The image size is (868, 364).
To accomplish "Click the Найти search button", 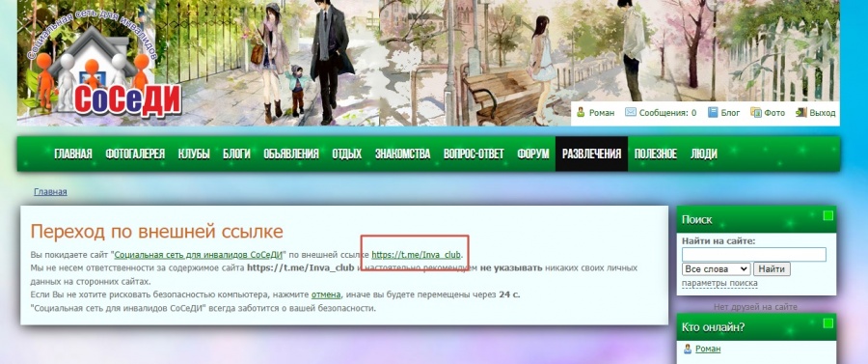I will 772,269.
